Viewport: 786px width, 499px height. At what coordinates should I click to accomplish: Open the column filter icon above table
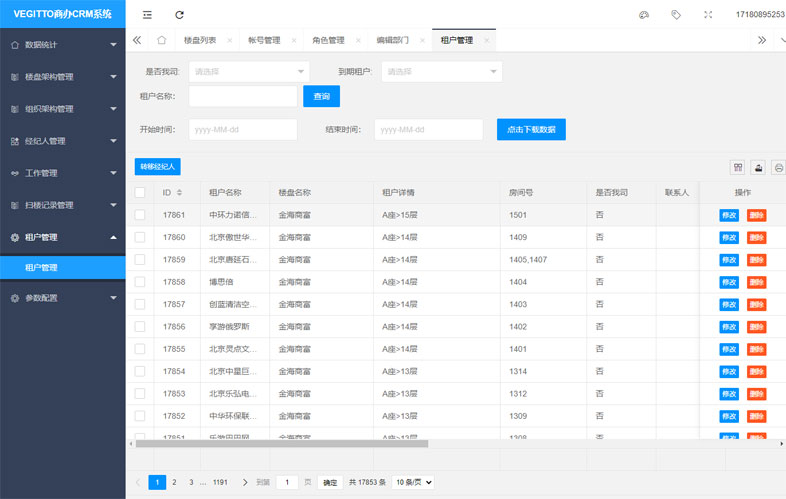(738, 168)
